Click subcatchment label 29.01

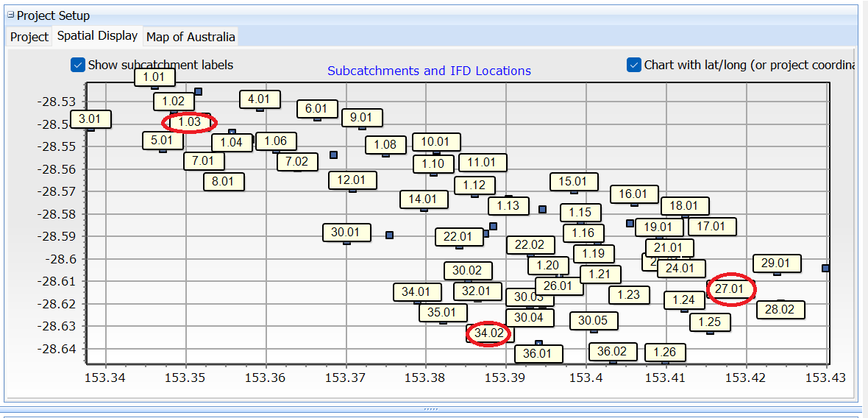coord(776,263)
